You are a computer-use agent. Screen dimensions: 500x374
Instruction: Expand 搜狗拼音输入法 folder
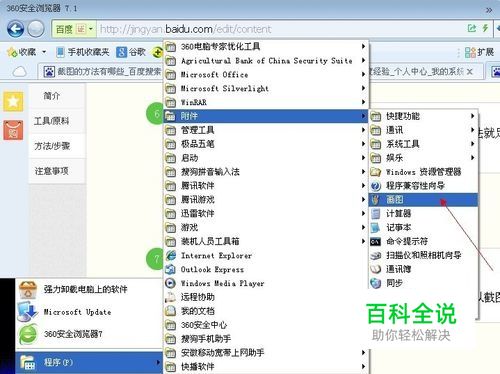tap(266, 172)
